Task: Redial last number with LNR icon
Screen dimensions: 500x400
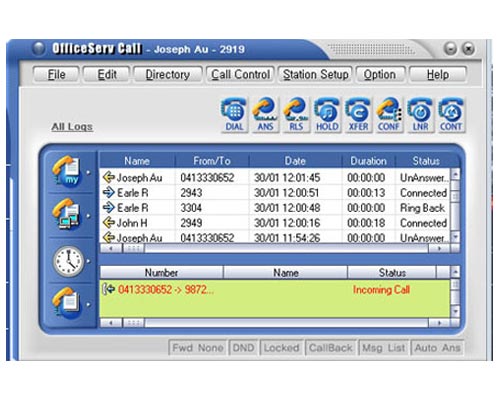Action: (x=420, y=115)
